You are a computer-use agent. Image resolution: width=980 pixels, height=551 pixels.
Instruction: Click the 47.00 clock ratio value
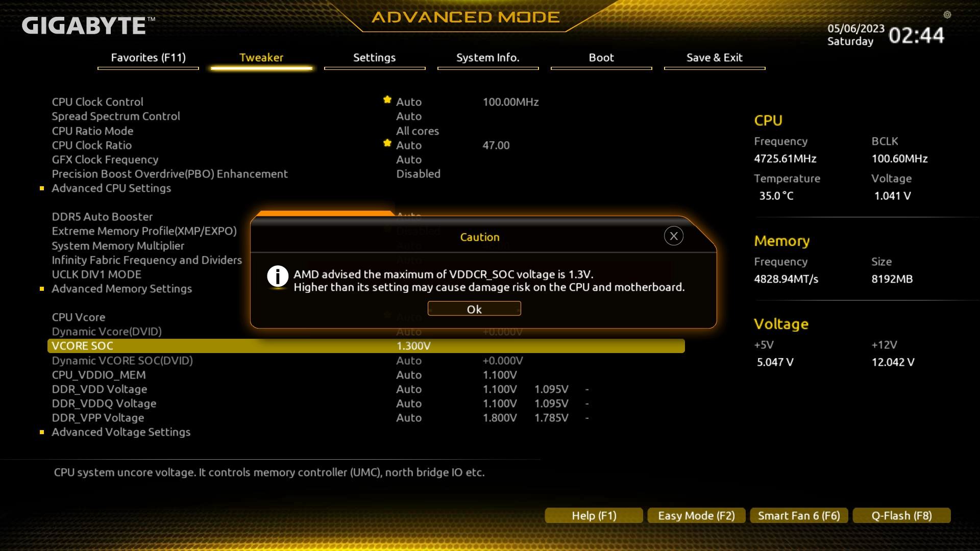[496, 145]
